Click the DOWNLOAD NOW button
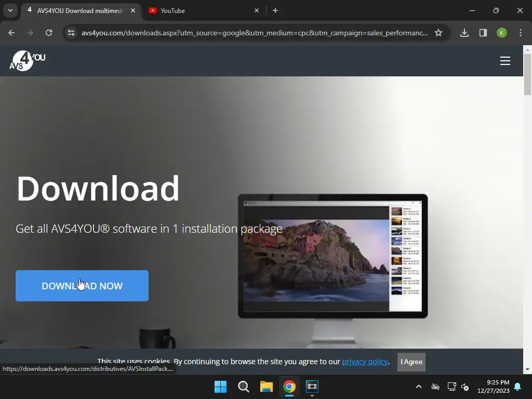Image resolution: width=532 pixels, height=399 pixels. [82, 286]
